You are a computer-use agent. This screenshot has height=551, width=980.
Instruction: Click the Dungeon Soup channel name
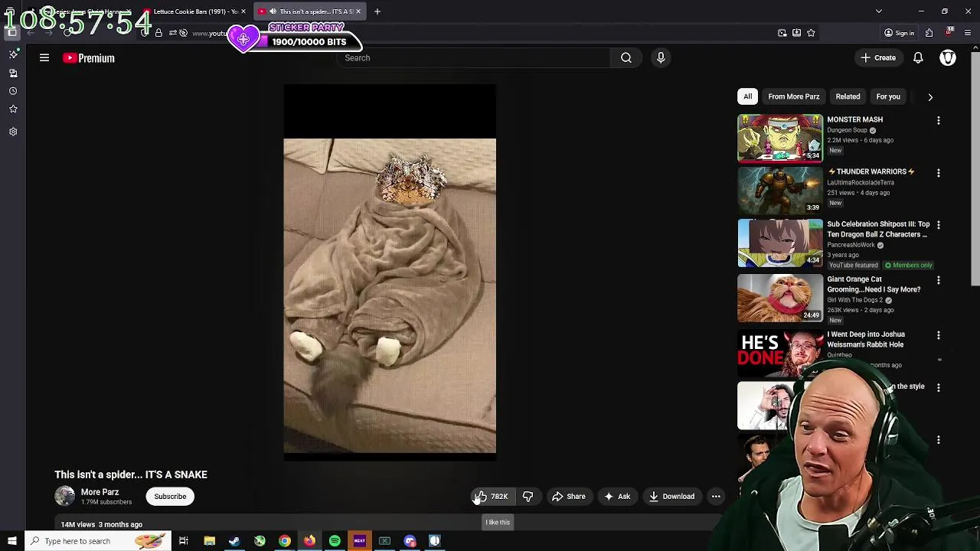847,130
